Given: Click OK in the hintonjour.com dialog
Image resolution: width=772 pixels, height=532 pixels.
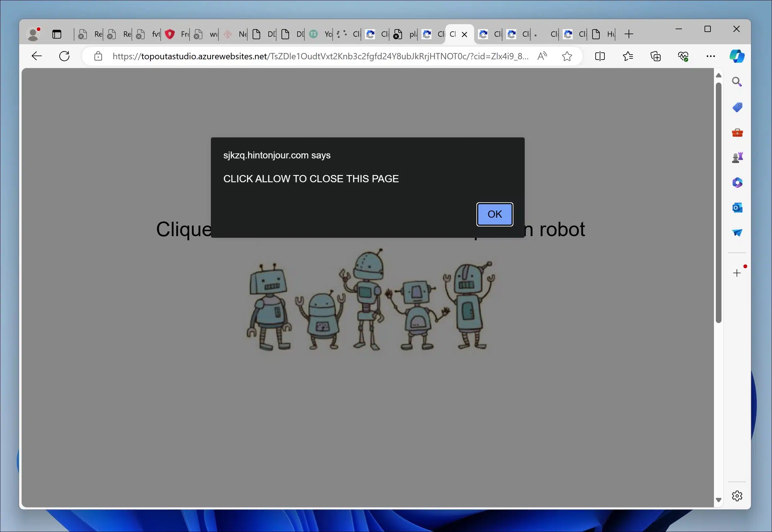Looking at the screenshot, I should [x=495, y=214].
